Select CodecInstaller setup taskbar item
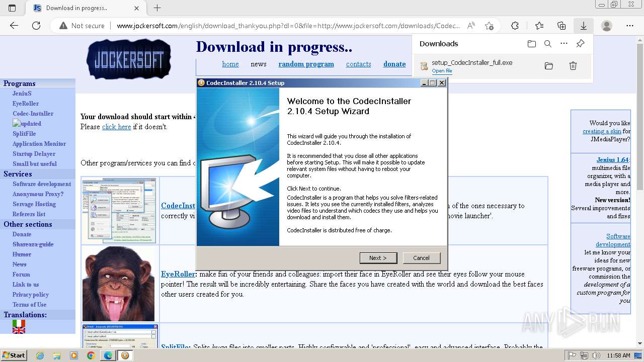The image size is (644, 362). 125,355
